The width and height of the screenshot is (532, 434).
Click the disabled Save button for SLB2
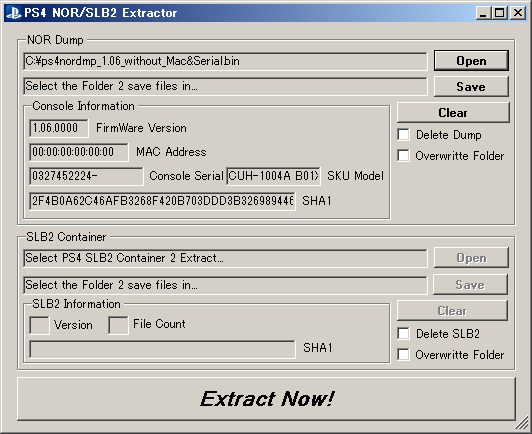pyautogui.click(x=470, y=284)
